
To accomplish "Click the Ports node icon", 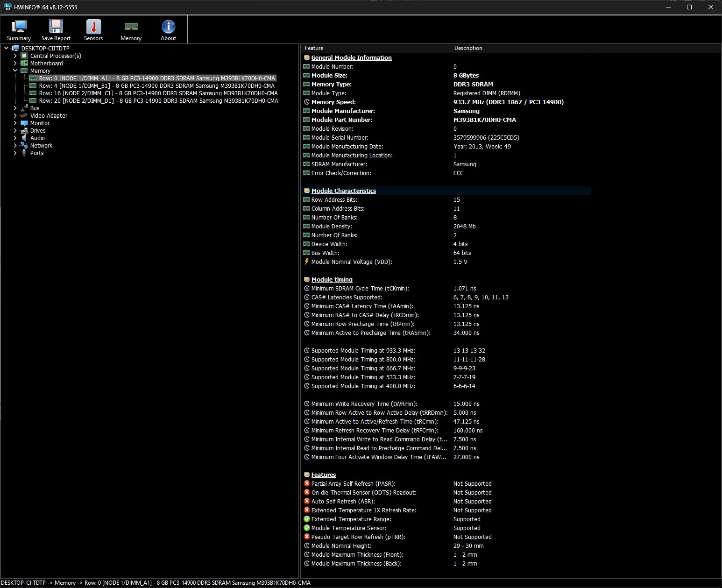I will 24,153.
